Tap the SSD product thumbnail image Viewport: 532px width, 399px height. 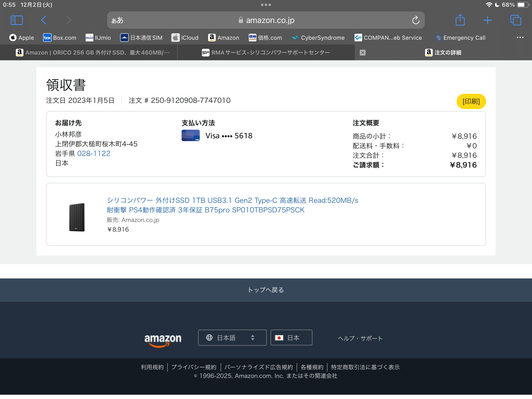coord(77,217)
